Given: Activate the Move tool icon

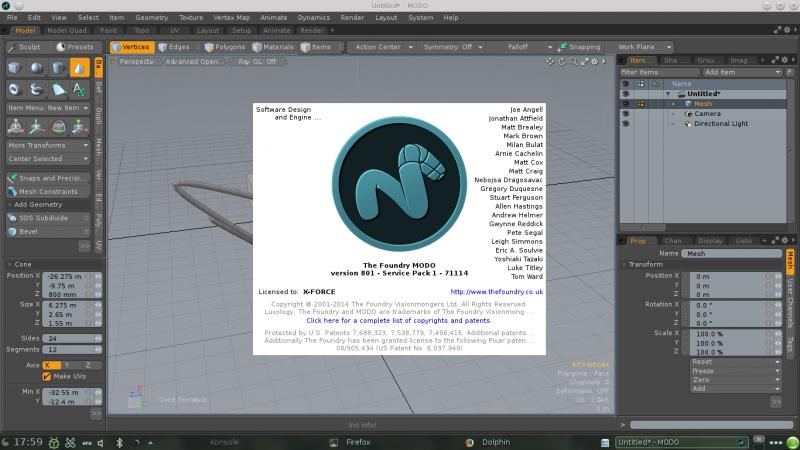Looking at the screenshot, I should pos(37,127).
